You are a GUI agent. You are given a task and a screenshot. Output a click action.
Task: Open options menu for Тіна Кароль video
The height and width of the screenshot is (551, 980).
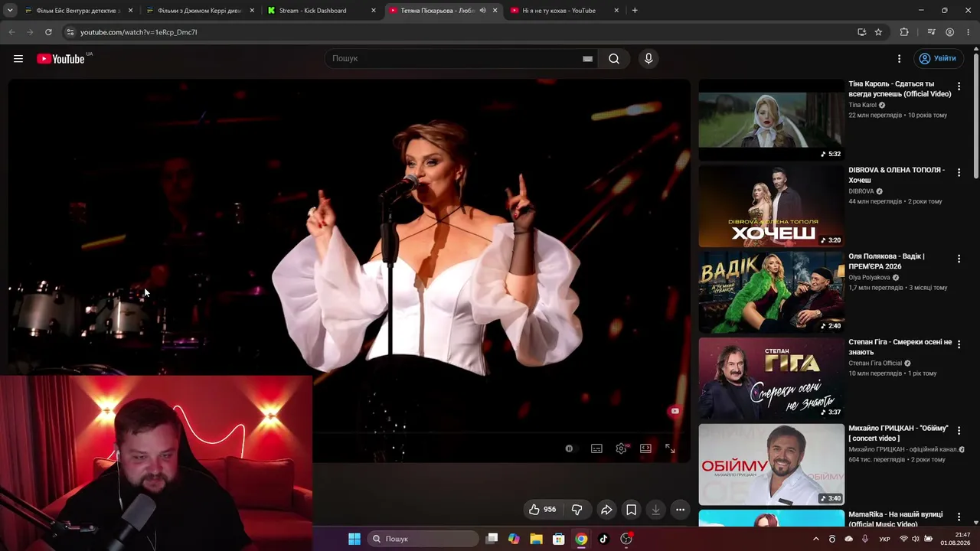pos(959,87)
